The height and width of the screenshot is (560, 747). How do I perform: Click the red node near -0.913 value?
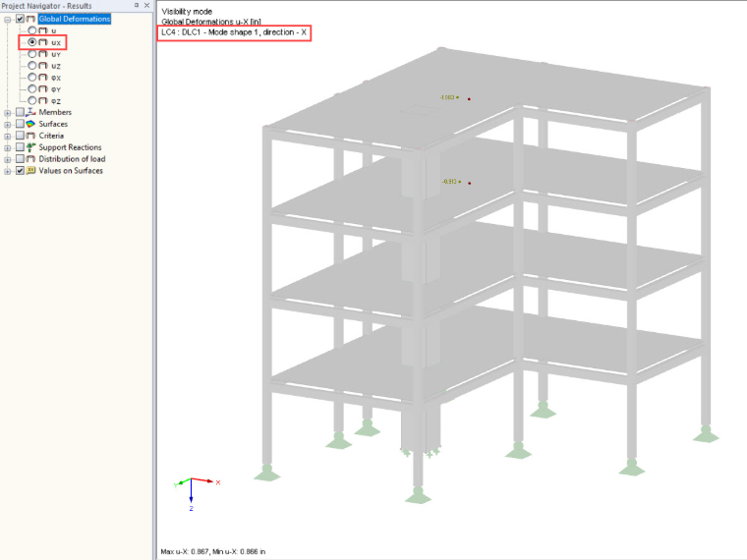469,183
